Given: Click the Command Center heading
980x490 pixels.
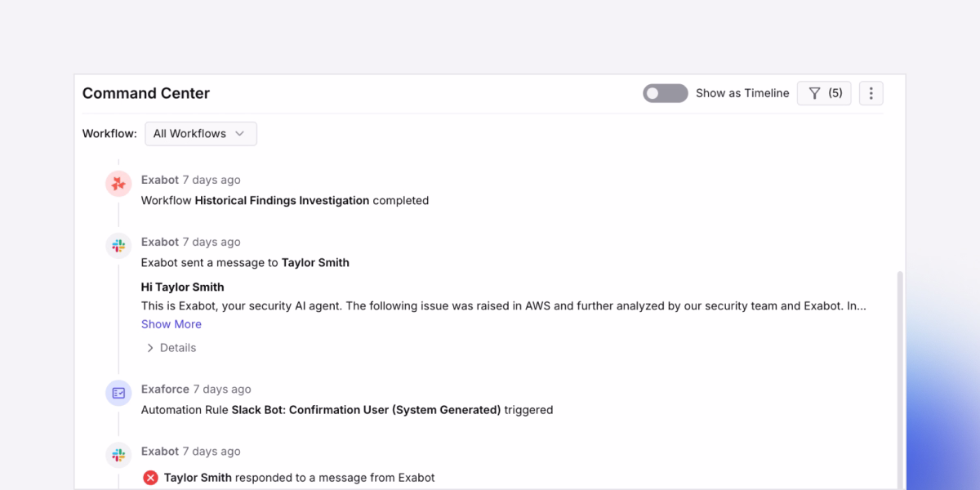Looking at the screenshot, I should pyautogui.click(x=146, y=93).
